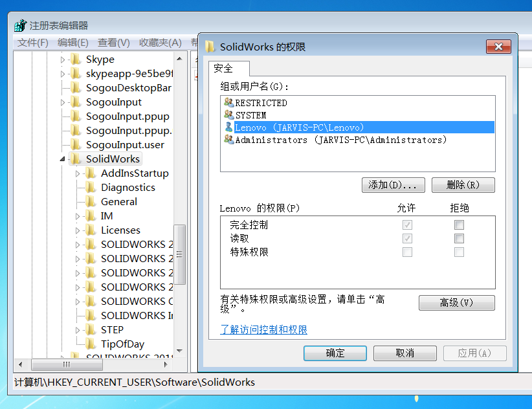Open the 编辑(E) menu
The image size is (532, 409).
[x=73, y=43]
